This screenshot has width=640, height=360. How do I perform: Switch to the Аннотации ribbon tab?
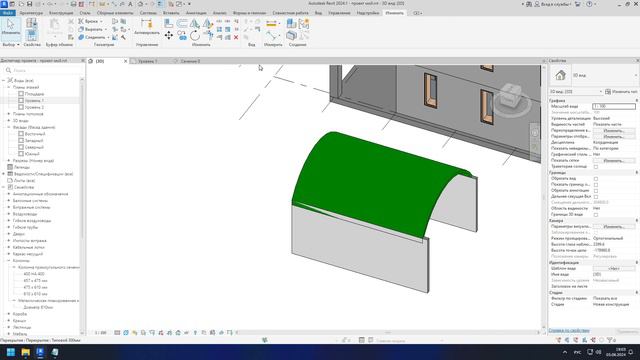(x=196, y=13)
